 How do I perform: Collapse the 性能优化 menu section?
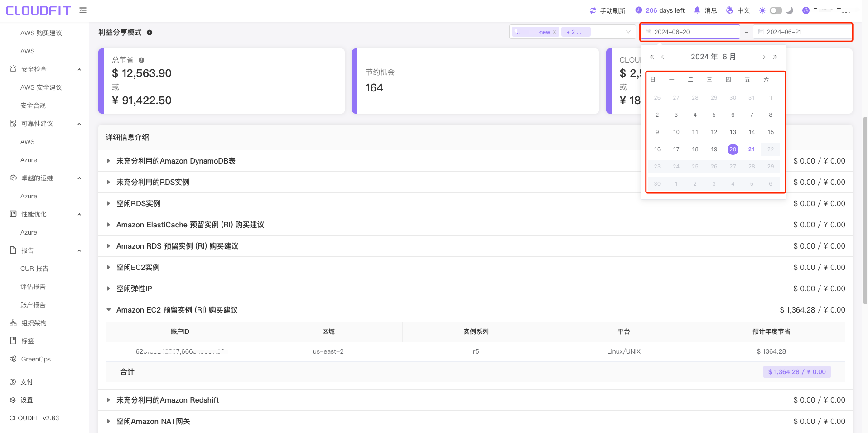[79, 214]
